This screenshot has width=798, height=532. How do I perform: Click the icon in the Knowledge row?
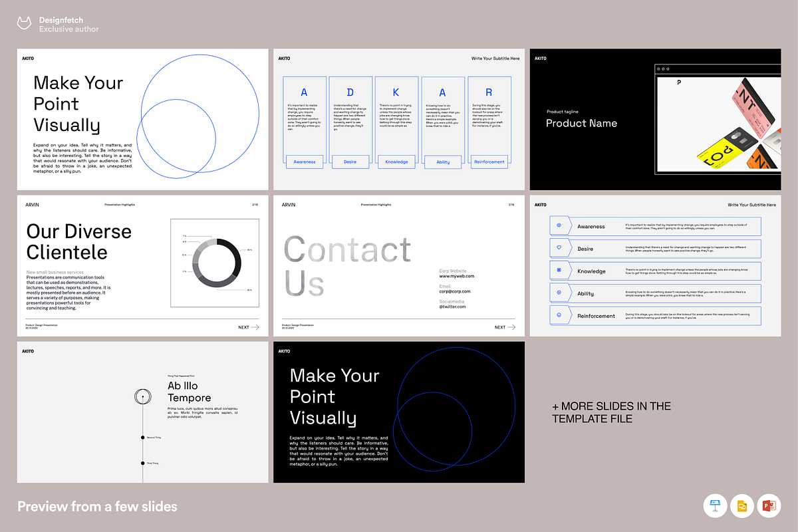click(x=559, y=271)
